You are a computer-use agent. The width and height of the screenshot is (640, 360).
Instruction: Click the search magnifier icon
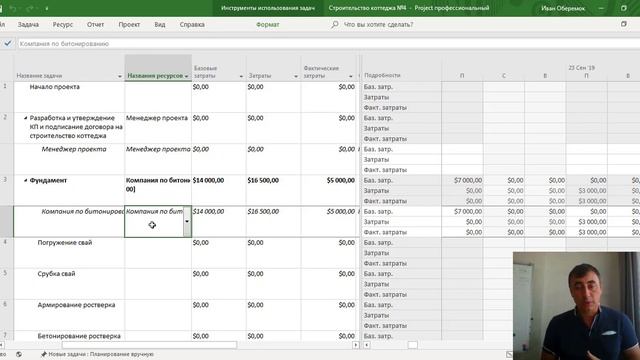coord(335,24)
